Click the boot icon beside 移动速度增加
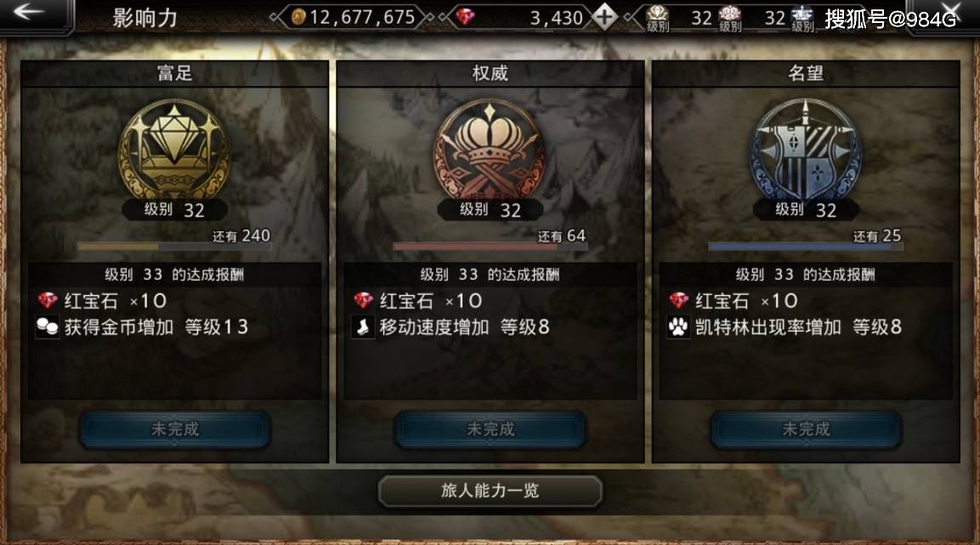The width and height of the screenshot is (980, 545). tap(362, 326)
